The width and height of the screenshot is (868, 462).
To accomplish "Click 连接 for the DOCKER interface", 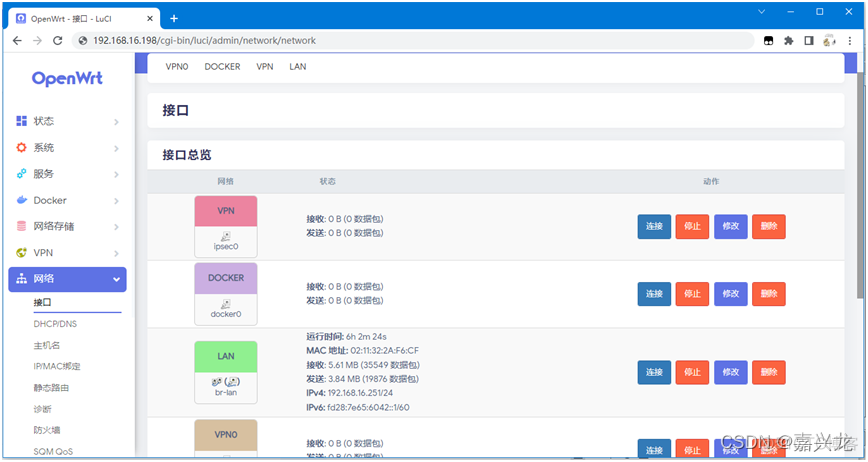I will [x=654, y=294].
